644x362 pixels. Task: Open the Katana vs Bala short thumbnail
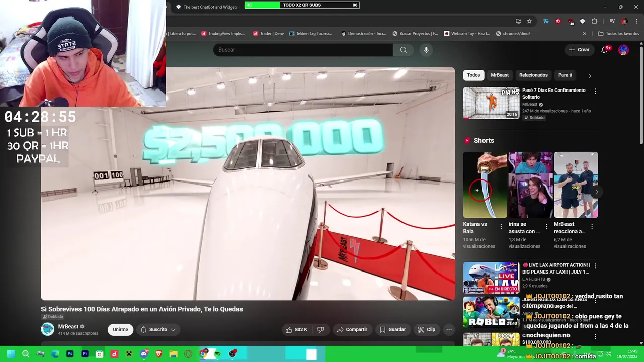pos(485,185)
